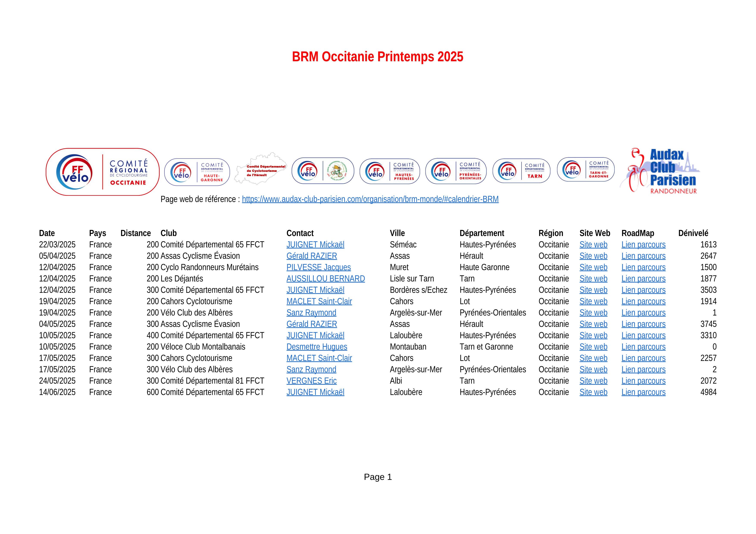
Task: Open contact AUSSILLOU BERNARD
Action: coord(326,279)
